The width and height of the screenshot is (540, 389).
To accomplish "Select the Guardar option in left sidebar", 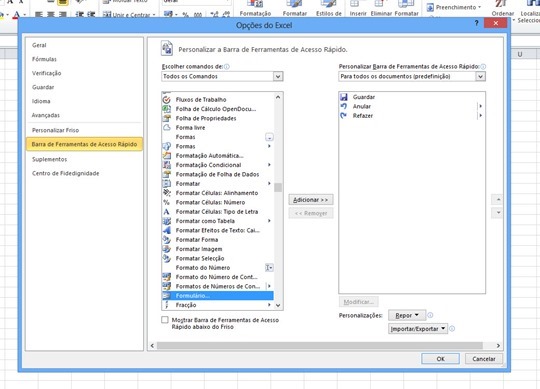I will pyautogui.click(x=43, y=87).
